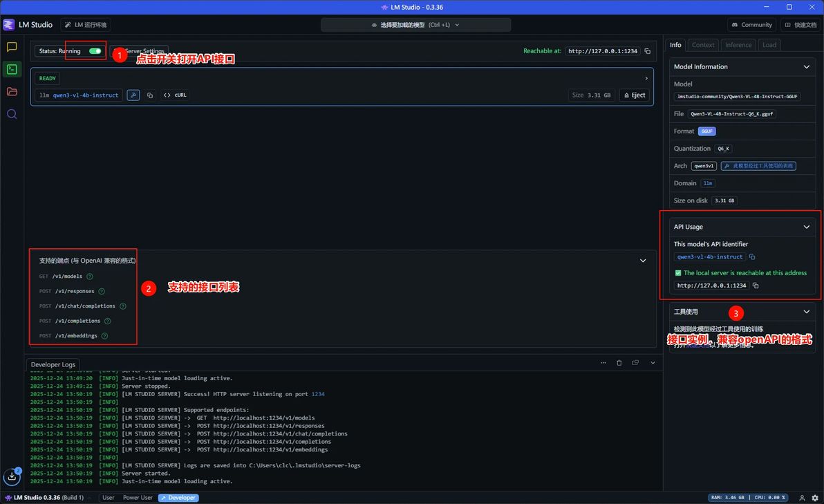824x504 pixels.
Task: Switch to User mode
Action: 109,498
